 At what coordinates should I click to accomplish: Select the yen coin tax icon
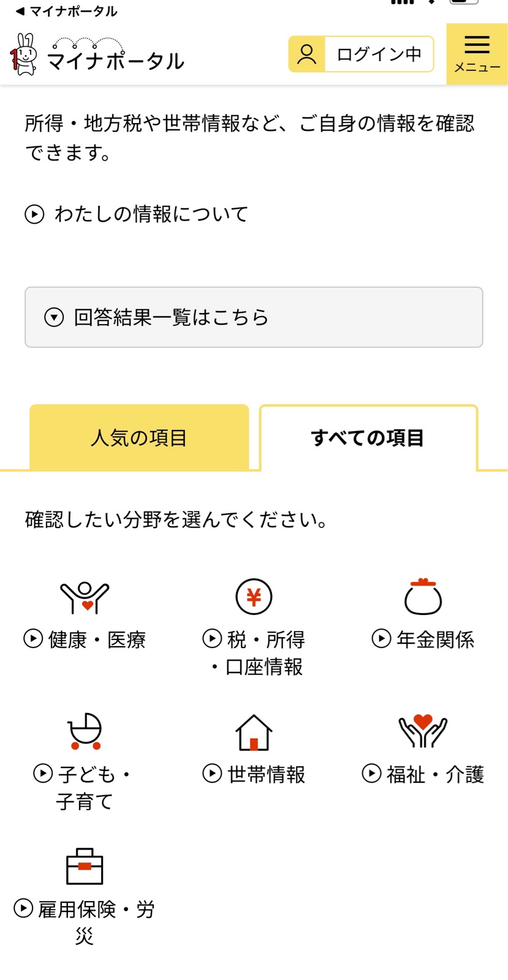point(254,597)
